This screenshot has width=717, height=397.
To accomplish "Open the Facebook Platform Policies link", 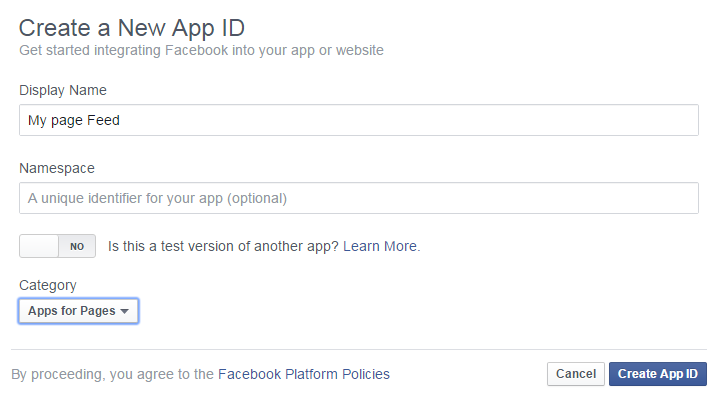I will click(x=304, y=374).
